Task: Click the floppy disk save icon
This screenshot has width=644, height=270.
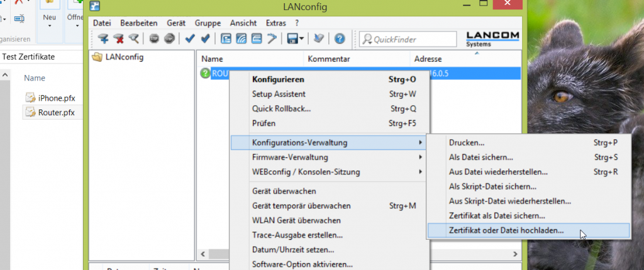Action: pyautogui.click(x=292, y=39)
